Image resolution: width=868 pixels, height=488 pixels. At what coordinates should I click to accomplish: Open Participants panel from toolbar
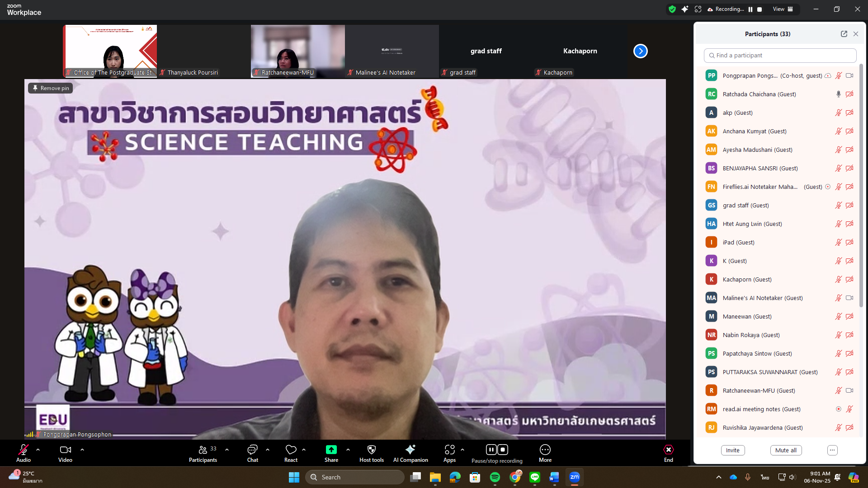203,450
